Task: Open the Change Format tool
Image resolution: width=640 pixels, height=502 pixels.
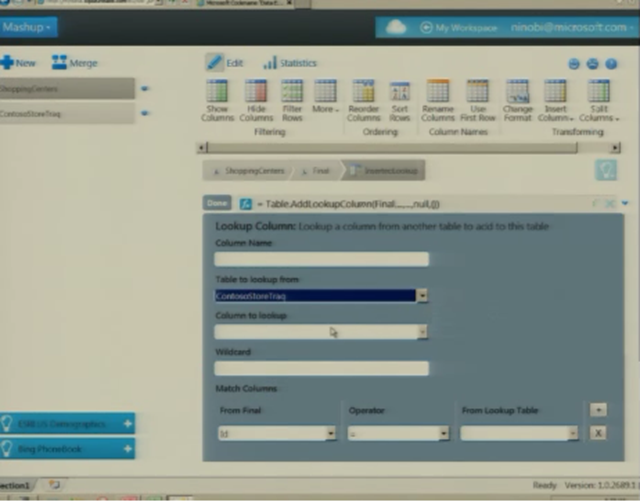Action: (518, 100)
